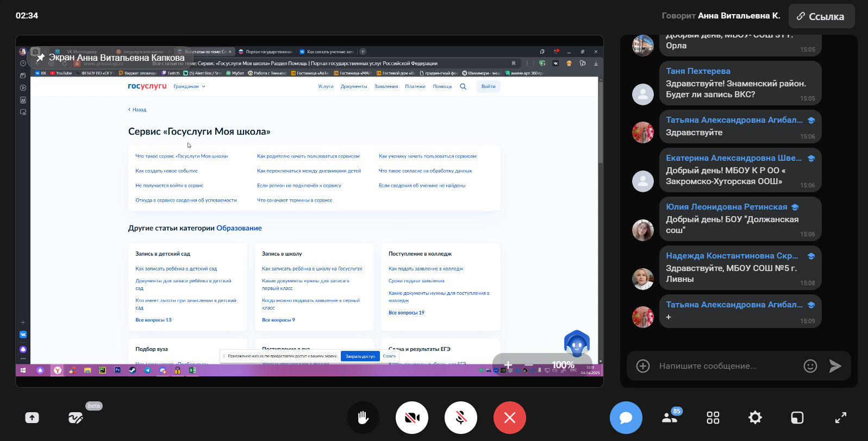Expand the 'Гражданам' dropdown on the shared screen
868x441 pixels.
tap(189, 86)
